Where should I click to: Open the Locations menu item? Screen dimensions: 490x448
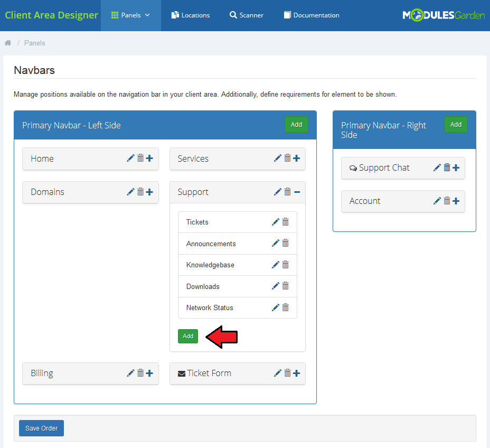tap(191, 15)
